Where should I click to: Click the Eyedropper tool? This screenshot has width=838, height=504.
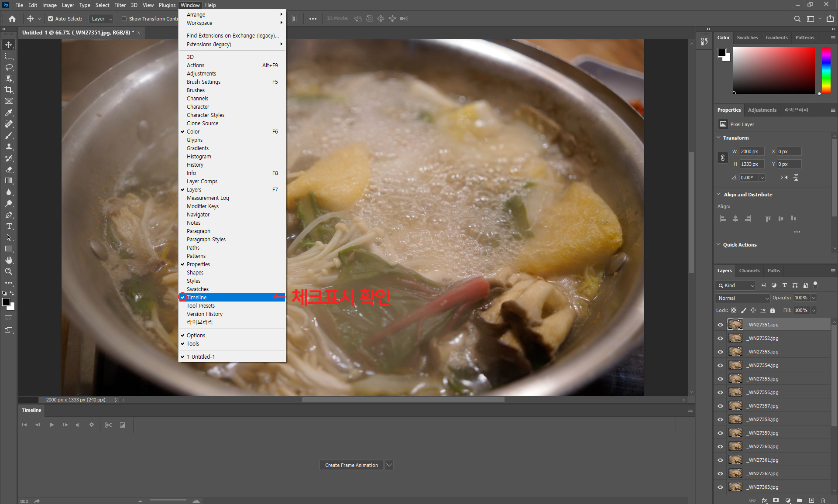coord(9,113)
